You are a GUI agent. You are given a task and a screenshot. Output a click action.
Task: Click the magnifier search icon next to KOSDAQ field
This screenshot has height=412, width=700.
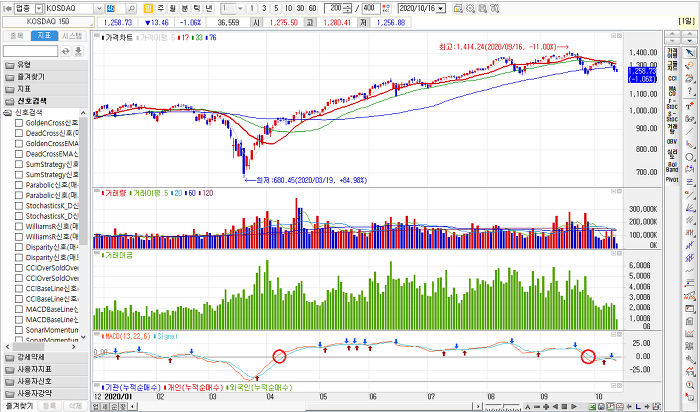(131, 8)
